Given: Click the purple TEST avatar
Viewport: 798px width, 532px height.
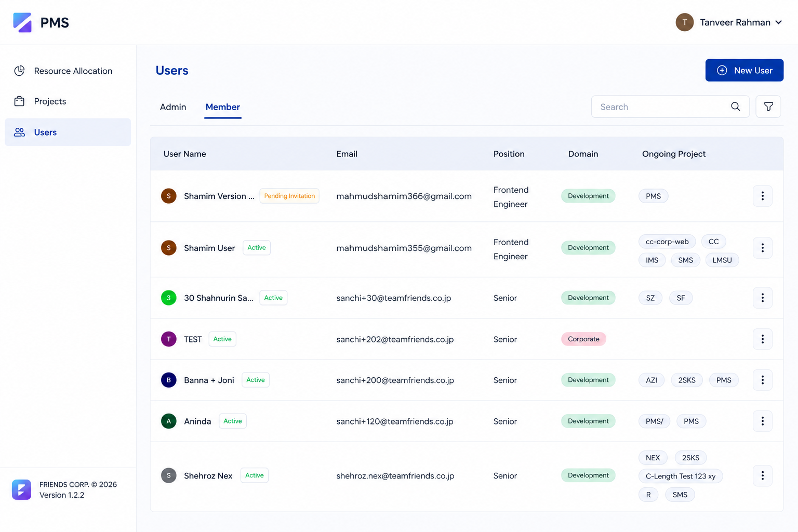Looking at the screenshot, I should pos(168,339).
